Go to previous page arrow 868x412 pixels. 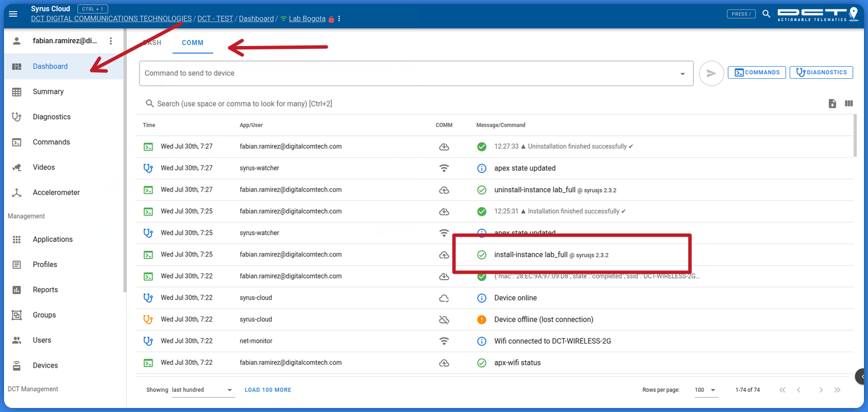(x=798, y=390)
